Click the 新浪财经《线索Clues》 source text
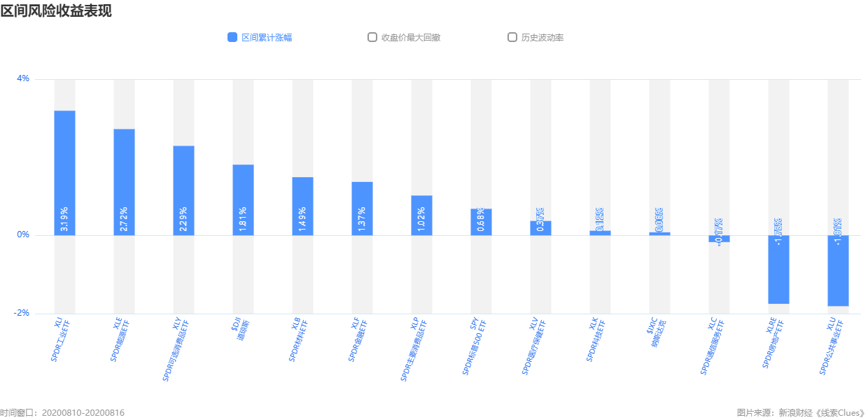 (822, 413)
